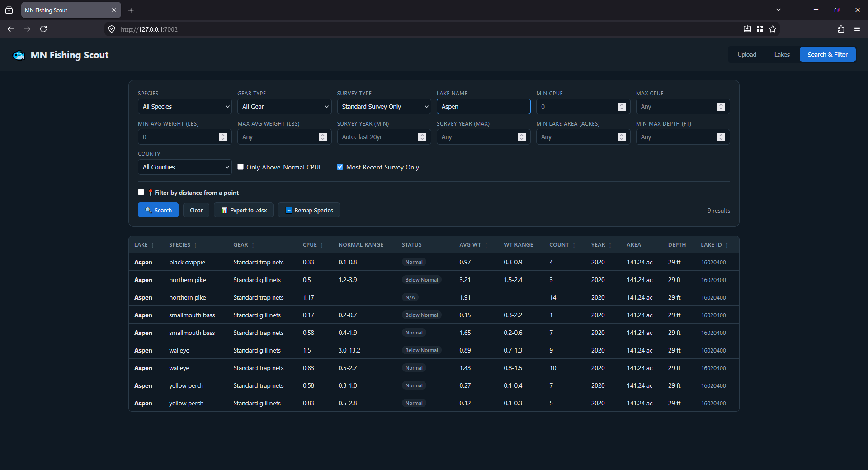The image size is (868, 470).
Task: Bookmark this page with the star icon
Action: [773, 29]
